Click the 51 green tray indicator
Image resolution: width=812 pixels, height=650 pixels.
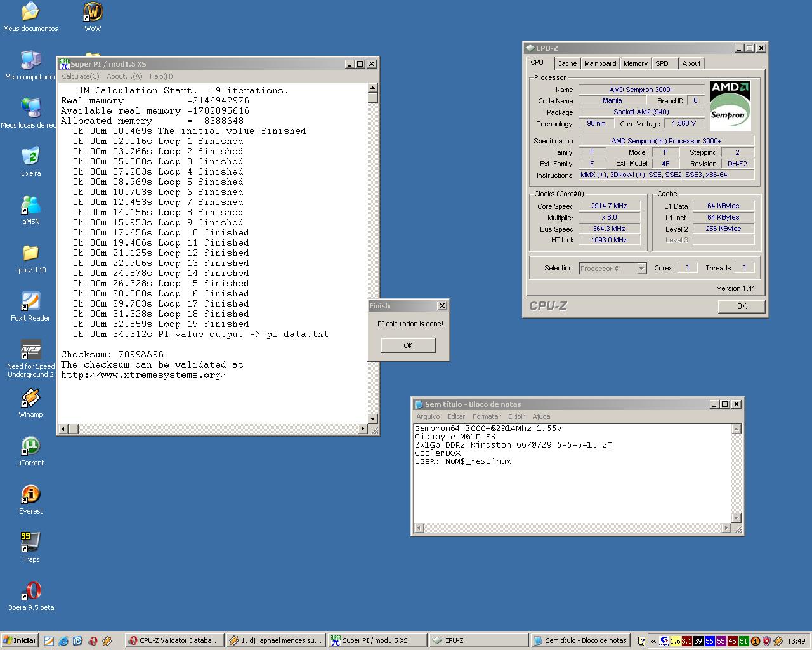pos(743,641)
